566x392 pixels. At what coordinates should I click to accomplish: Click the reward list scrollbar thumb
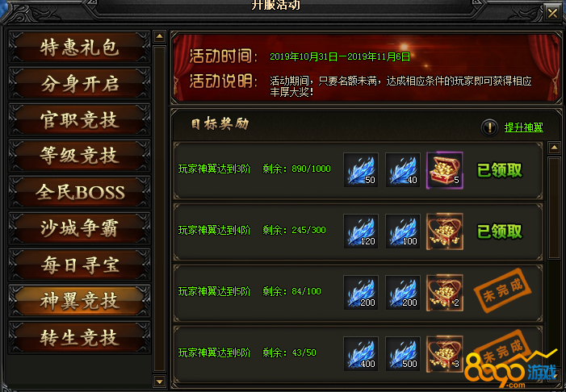[554, 207]
